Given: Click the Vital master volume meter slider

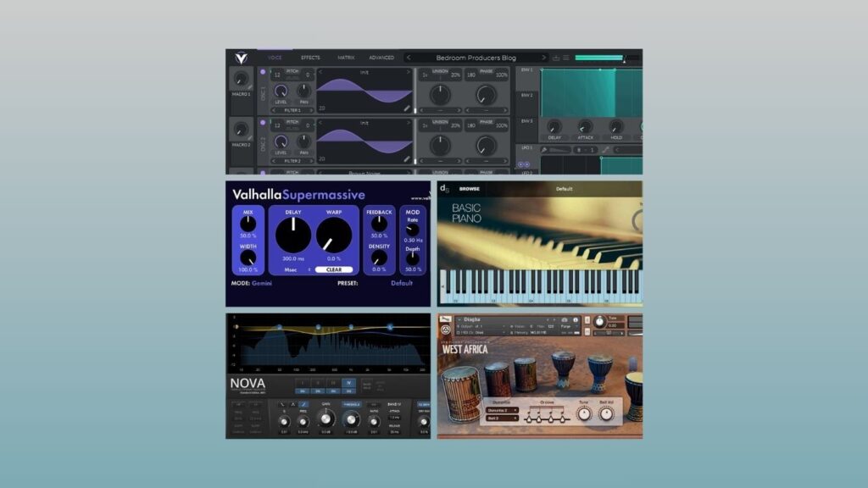Looking at the screenshot, I should coord(607,58).
